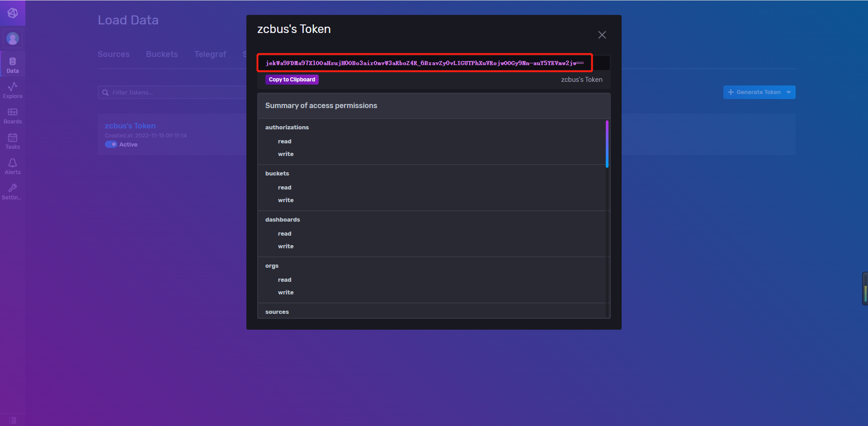The image size is (868, 426).
Task: Expand the sidebar collapse toggle at bottom
Action: (13, 420)
